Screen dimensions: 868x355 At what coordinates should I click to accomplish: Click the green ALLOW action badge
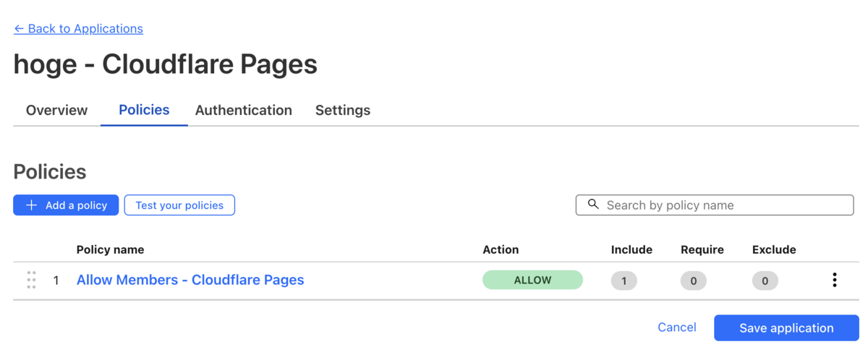532,280
